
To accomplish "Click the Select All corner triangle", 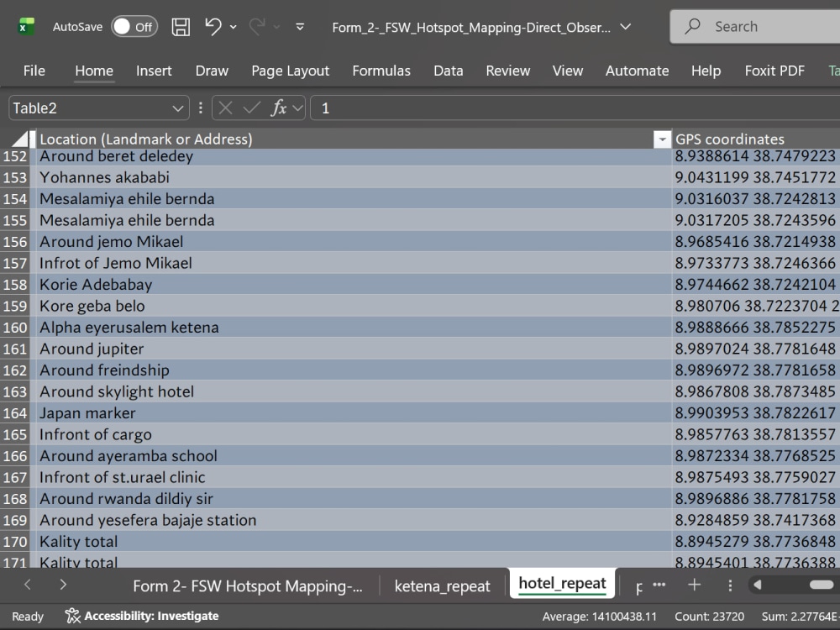I will tap(20, 139).
